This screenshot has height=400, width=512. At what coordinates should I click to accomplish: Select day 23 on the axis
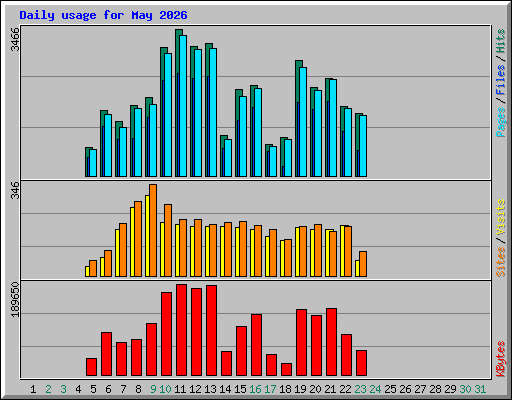click(x=360, y=389)
